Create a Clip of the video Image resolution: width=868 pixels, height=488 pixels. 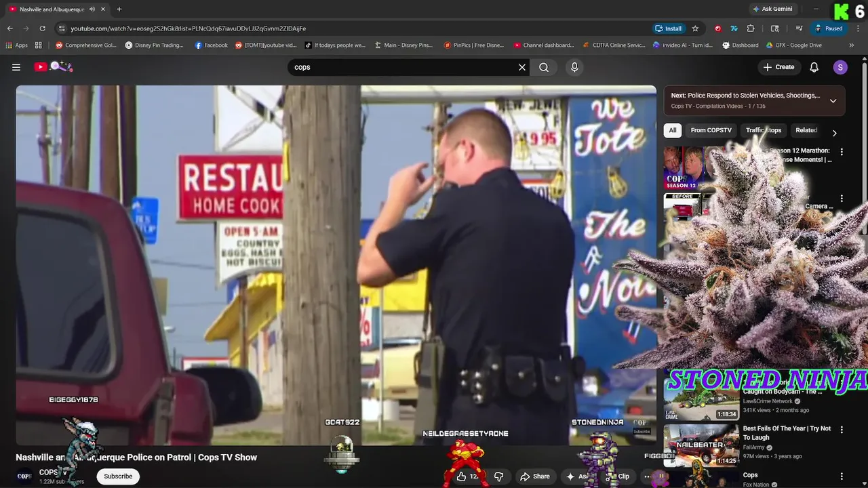pyautogui.click(x=618, y=476)
